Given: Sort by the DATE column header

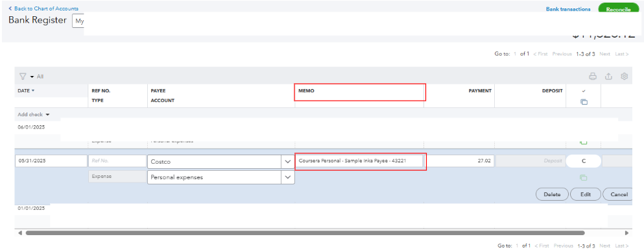Looking at the screenshot, I should [x=26, y=90].
